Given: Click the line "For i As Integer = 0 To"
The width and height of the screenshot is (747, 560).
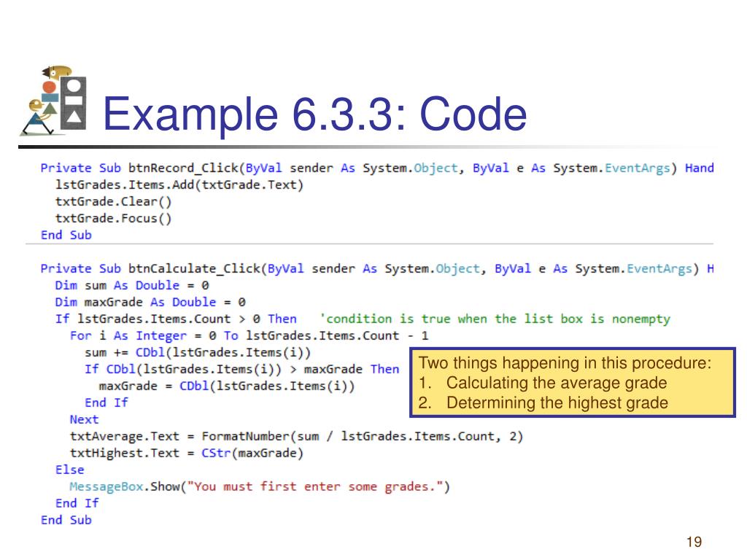Looking at the screenshot, I should 249,335.
